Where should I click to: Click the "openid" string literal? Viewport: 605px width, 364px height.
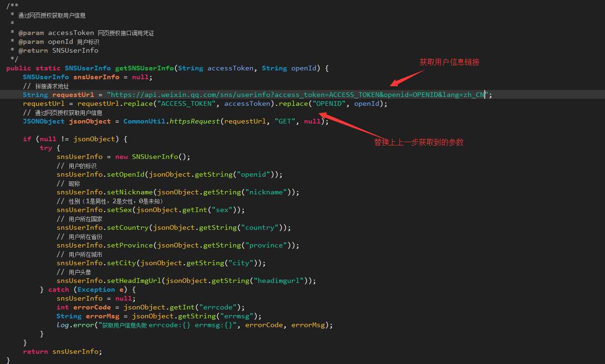254,174
